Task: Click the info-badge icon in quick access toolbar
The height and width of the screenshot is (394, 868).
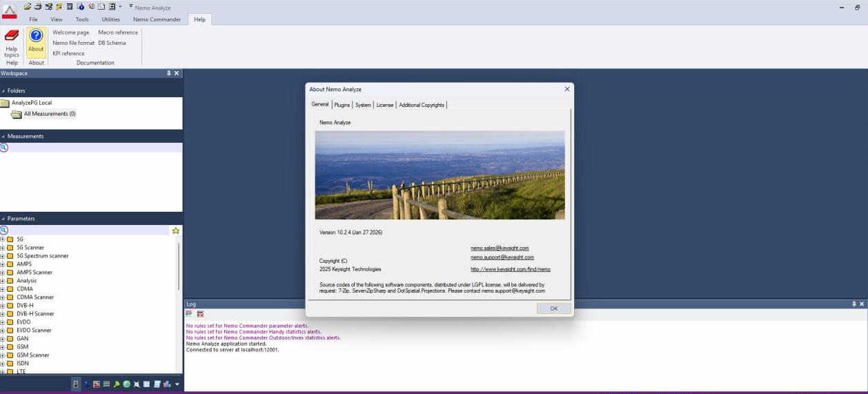Action: (81, 7)
